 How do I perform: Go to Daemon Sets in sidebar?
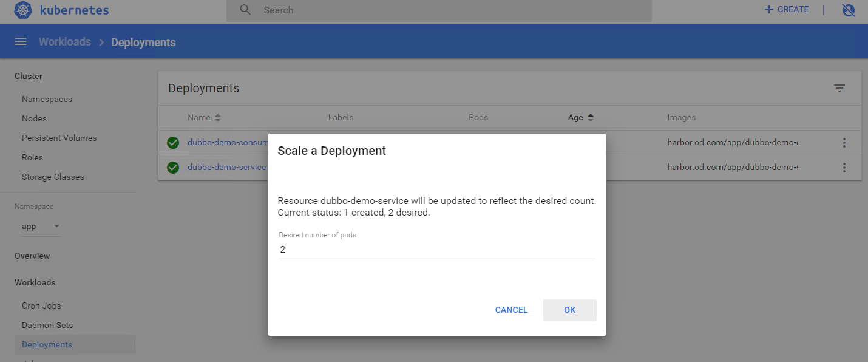pyautogui.click(x=47, y=325)
